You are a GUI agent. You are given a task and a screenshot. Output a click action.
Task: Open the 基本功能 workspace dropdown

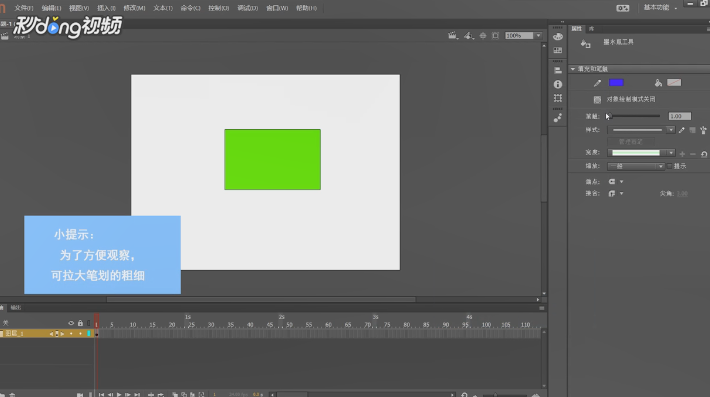point(660,8)
